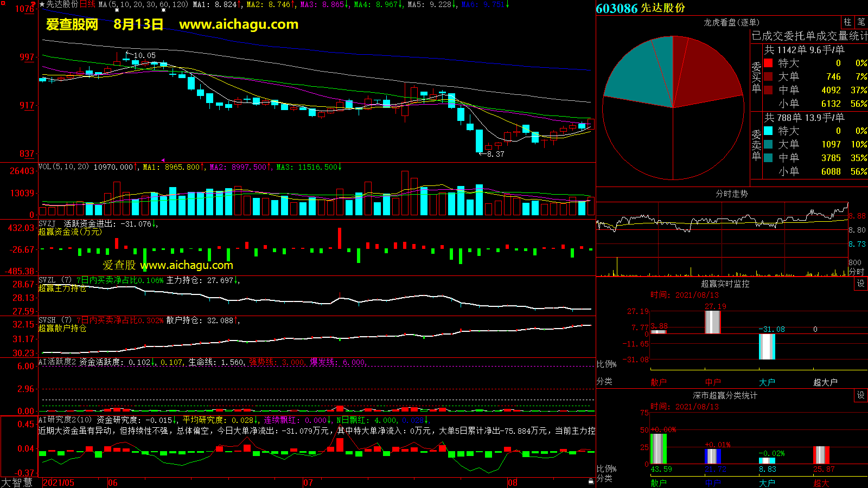Click the 大智慧 label at bottom left
Screen dimensions: 868x488
click(x=17, y=483)
